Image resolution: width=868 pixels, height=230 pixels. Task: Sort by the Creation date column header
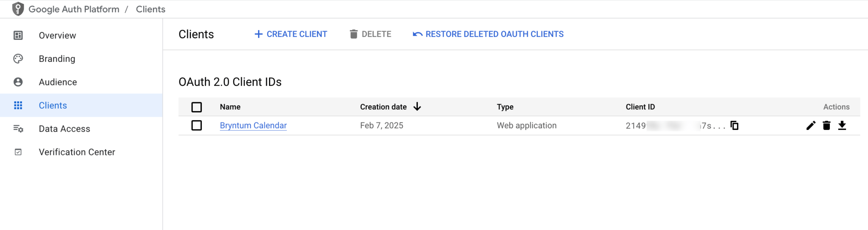click(383, 107)
